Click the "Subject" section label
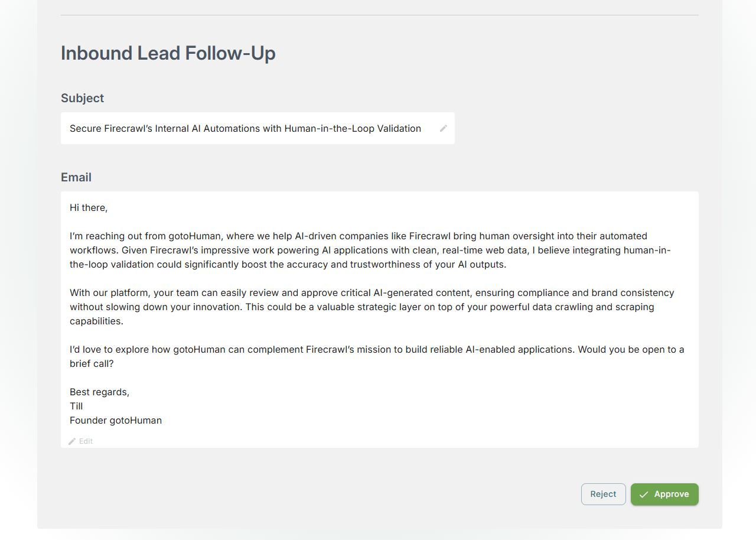756x540 pixels. pyautogui.click(x=82, y=98)
